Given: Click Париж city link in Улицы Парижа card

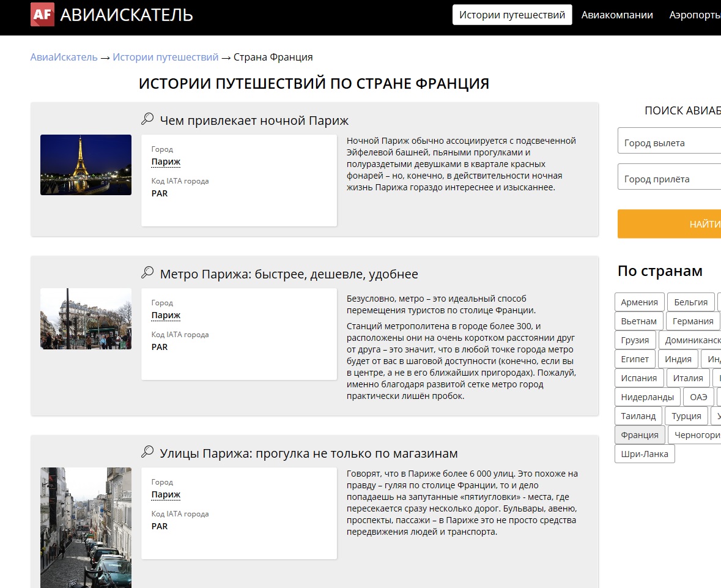Looking at the screenshot, I should 166,494.
